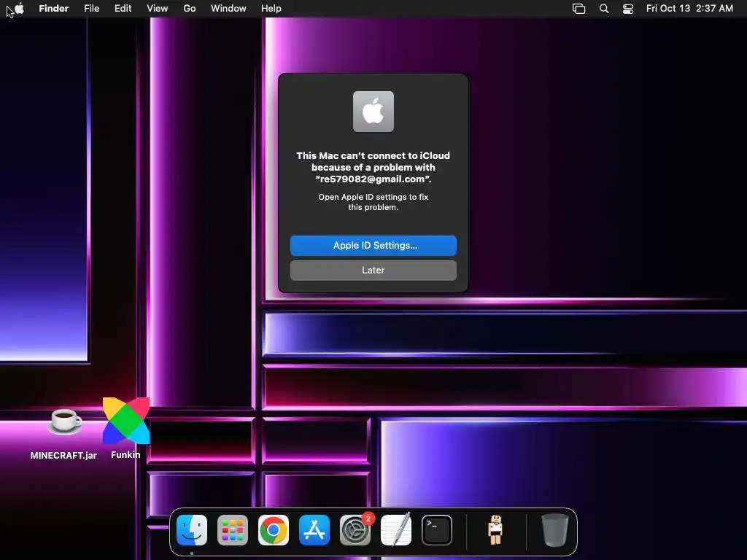The height and width of the screenshot is (560, 747).
Task: Open Finder from the Dock
Action: coord(192,530)
